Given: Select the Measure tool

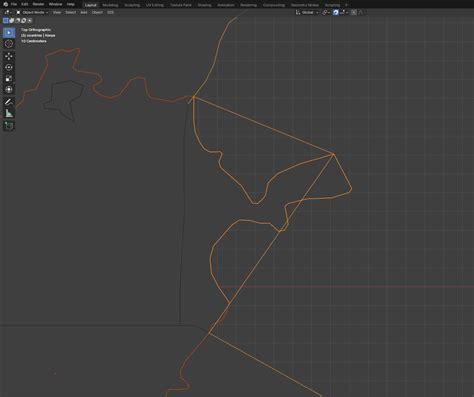Looking at the screenshot, I should point(9,113).
